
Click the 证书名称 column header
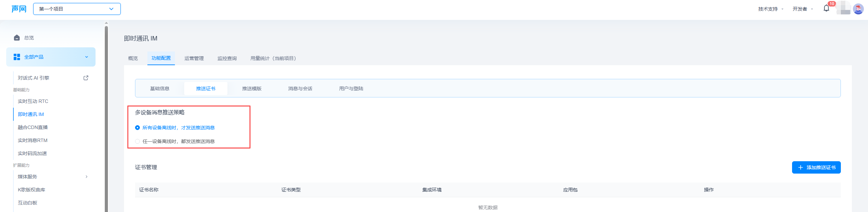point(149,190)
